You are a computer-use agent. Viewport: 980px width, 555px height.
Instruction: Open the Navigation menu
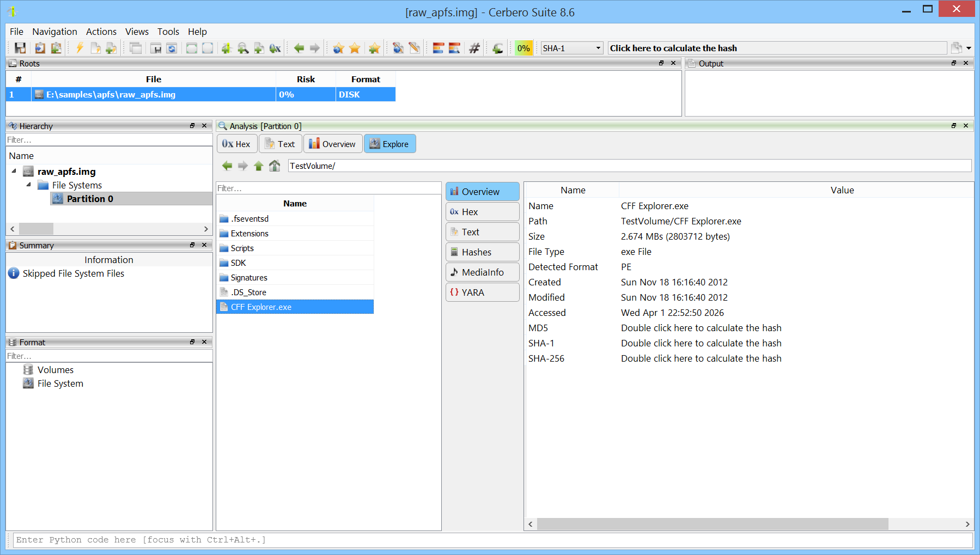(54, 32)
